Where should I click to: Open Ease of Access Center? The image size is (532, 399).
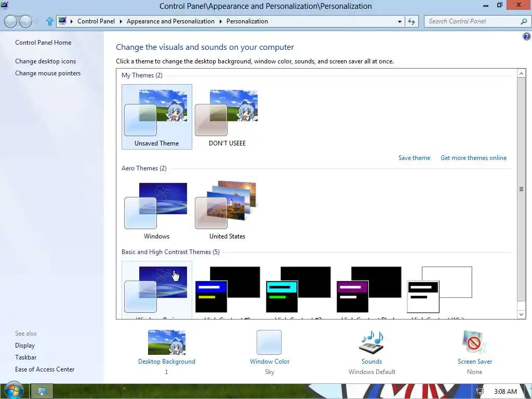45,369
